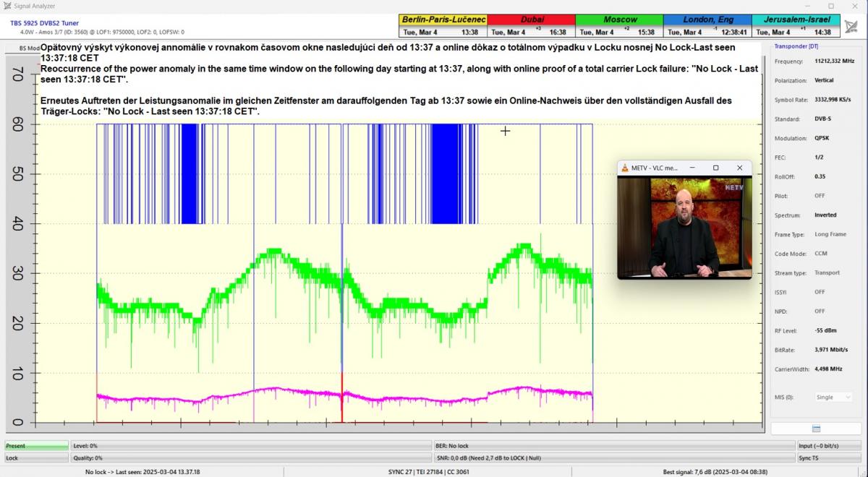Maximize the Signal Analyzer window
The image size is (868, 477).
pyautogui.click(x=830, y=6)
